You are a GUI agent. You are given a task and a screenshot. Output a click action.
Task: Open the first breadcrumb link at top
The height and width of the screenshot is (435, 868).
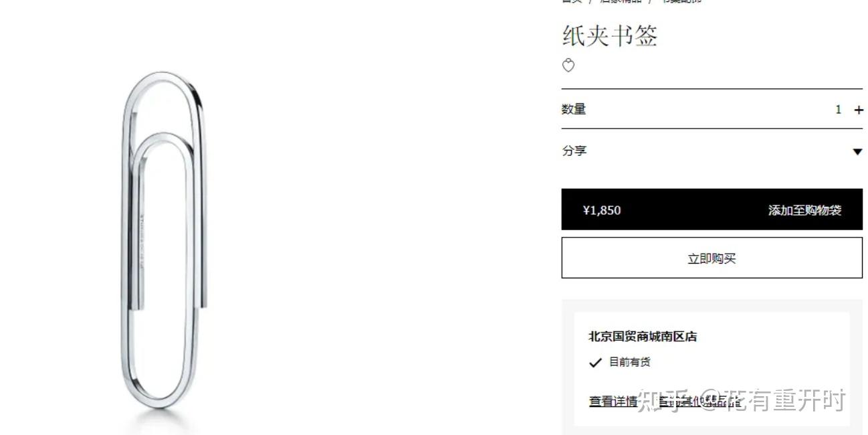point(572,1)
